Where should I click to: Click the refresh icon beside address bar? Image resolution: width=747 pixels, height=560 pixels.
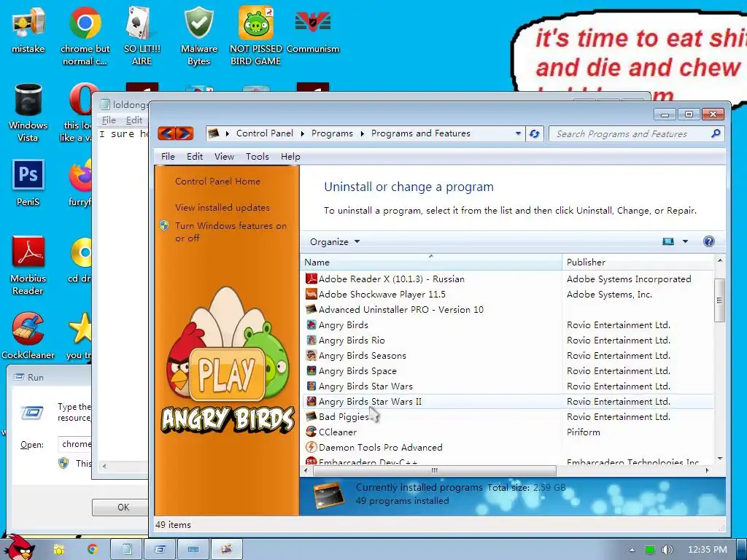pyautogui.click(x=535, y=134)
